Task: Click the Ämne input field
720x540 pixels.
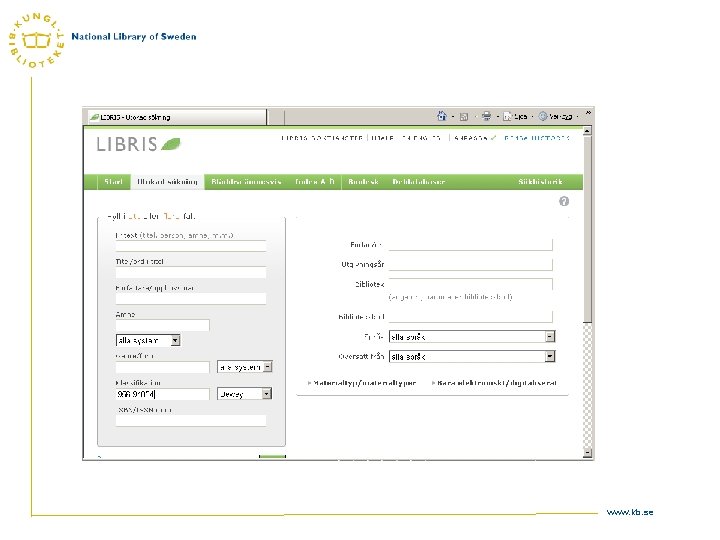Action: 163,326
